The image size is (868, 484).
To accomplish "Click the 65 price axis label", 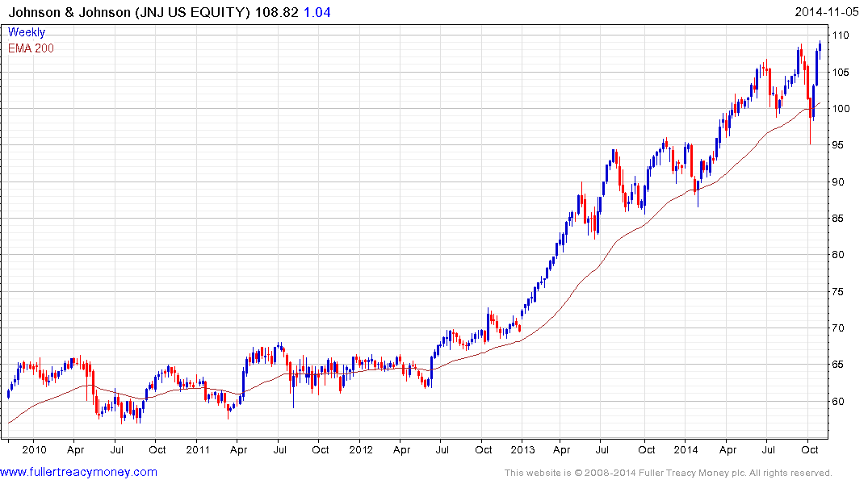I will (x=838, y=365).
